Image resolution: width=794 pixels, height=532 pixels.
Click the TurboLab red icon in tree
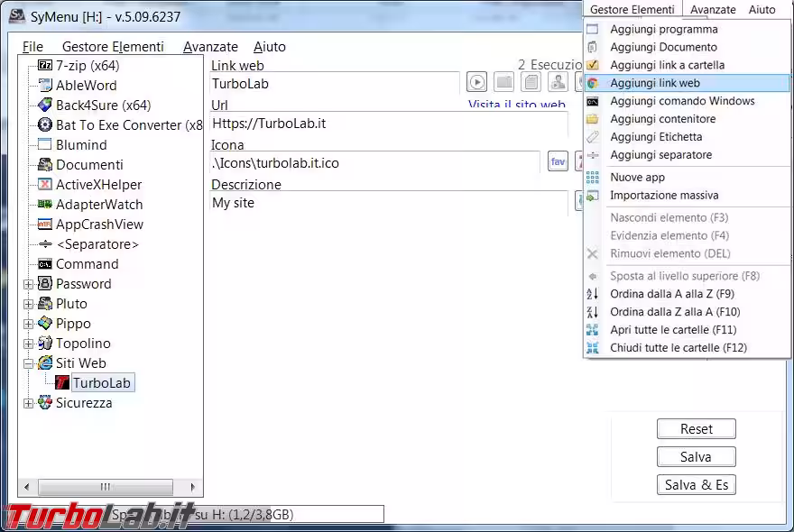(62, 383)
